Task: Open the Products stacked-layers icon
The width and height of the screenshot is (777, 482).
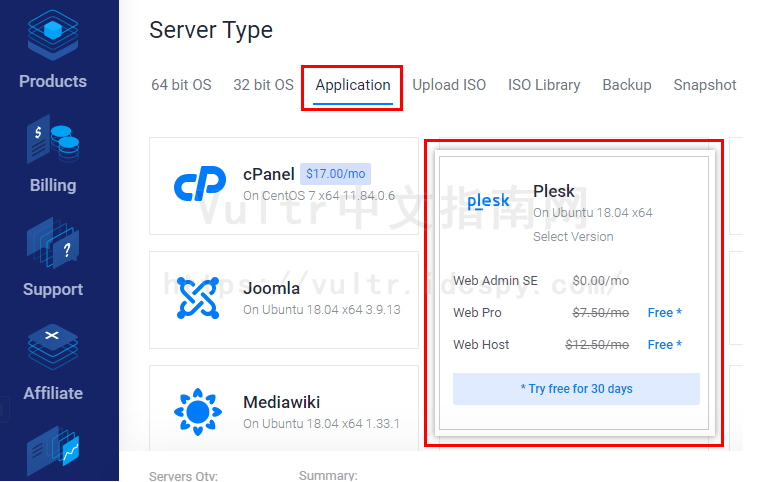Action: point(53,35)
